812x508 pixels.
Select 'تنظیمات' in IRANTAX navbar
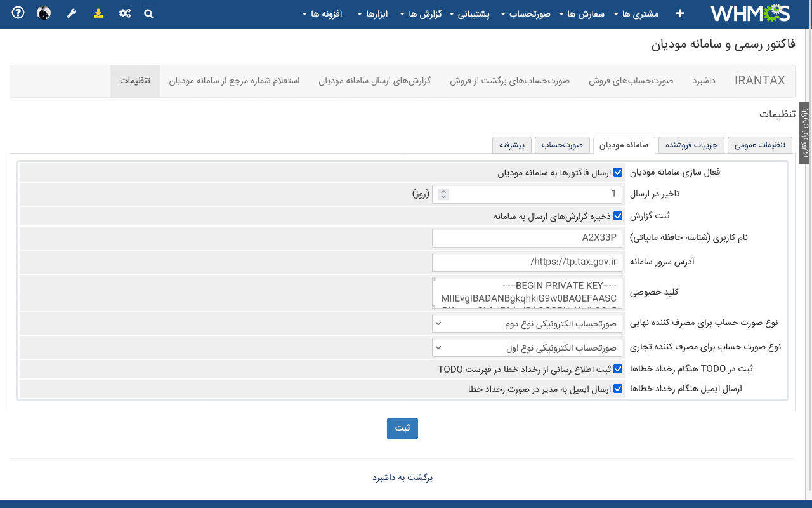coord(135,81)
